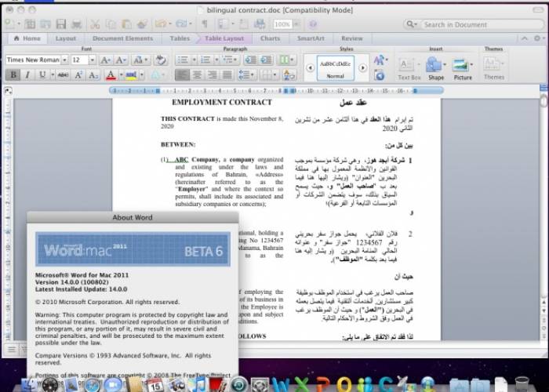Align text to the right
Screen dimensions: 549x392
click(x=213, y=75)
